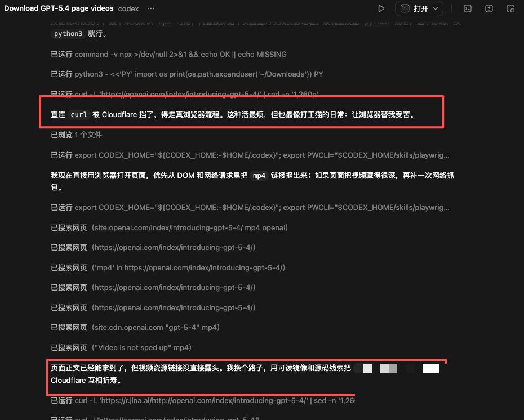Click the text Cloudflare 互相折寿
Image resolution: width=524 pixels, height=420 pixels.
86,380
